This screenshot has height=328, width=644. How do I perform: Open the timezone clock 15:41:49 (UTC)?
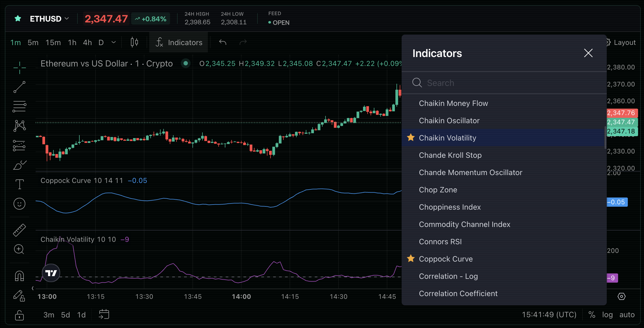(549, 314)
